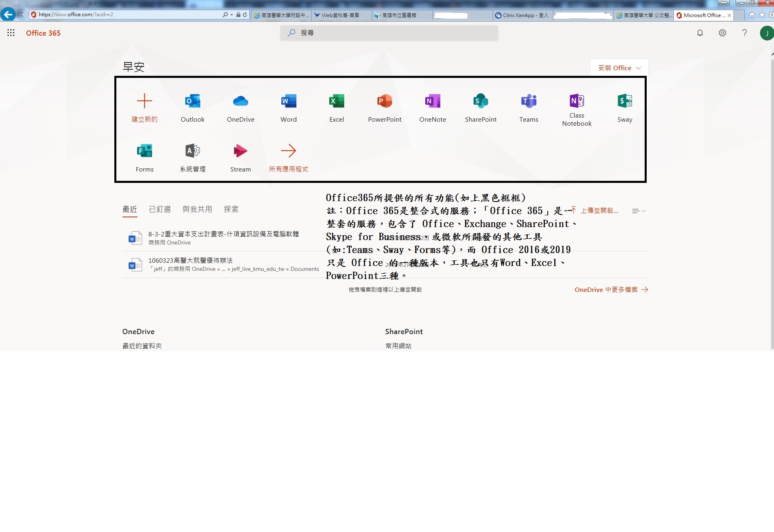Click the 建立新的 plus icon

click(144, 101)
